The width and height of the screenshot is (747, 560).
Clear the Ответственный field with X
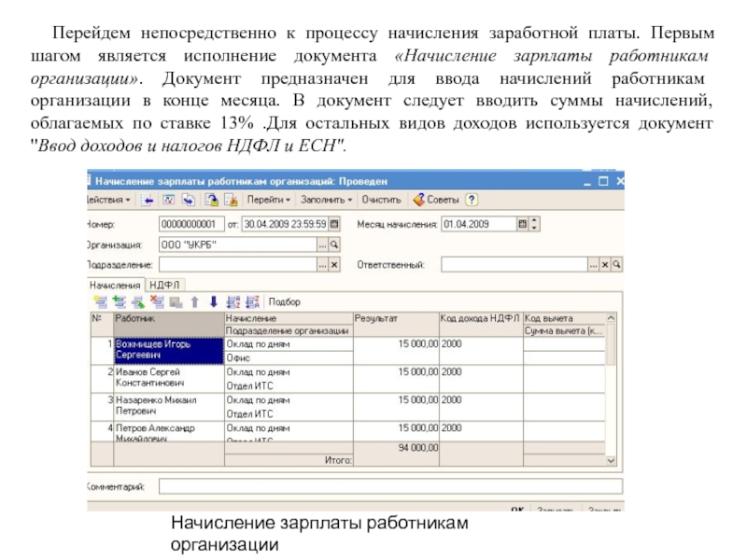[604, 265]
